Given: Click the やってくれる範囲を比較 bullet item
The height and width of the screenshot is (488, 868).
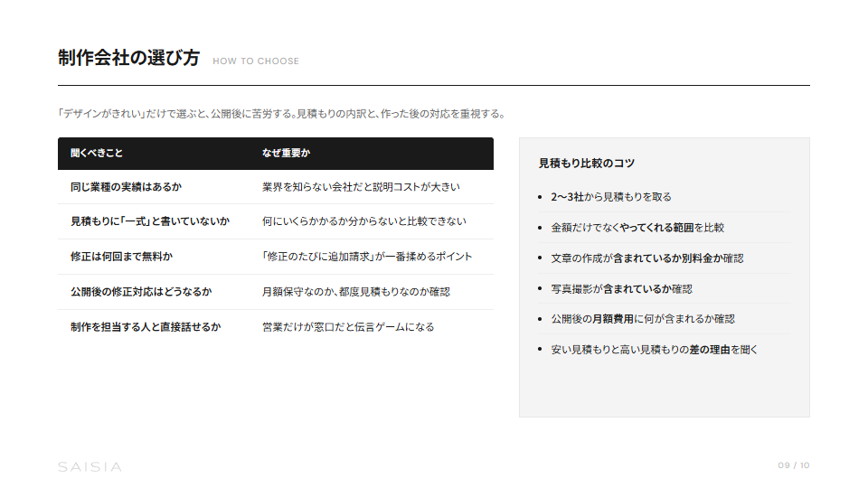Looking at the screenshot, I should pos(637,228).
